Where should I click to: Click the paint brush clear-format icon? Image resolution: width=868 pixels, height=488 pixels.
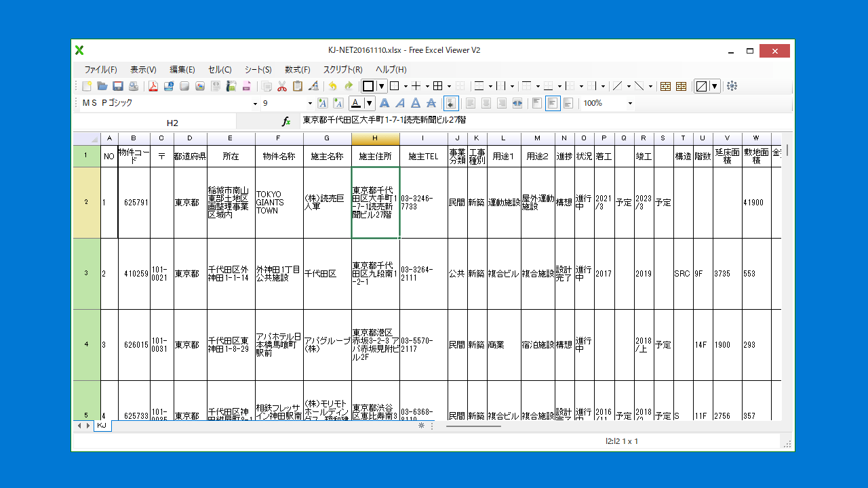point(313,86)
